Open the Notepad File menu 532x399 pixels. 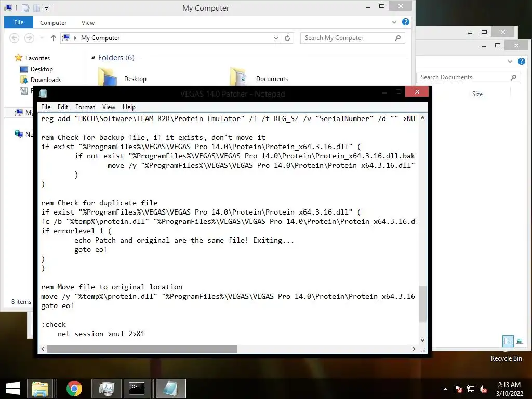[46, 107]
